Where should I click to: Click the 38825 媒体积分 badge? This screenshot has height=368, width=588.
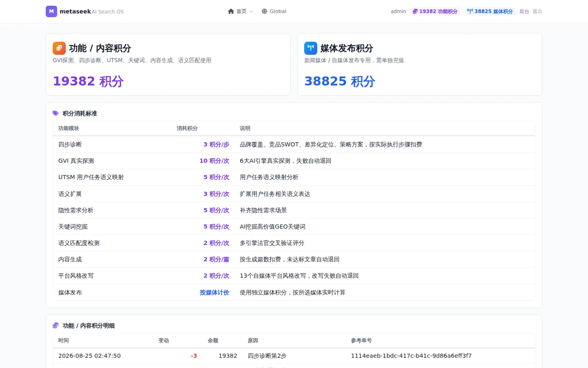490,11
